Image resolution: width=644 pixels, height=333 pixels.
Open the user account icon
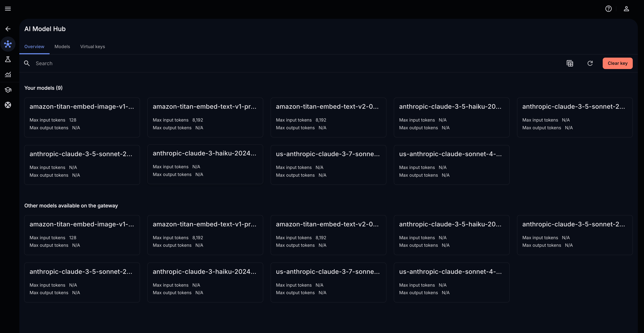pyautogui.click(x=626, y=9)
